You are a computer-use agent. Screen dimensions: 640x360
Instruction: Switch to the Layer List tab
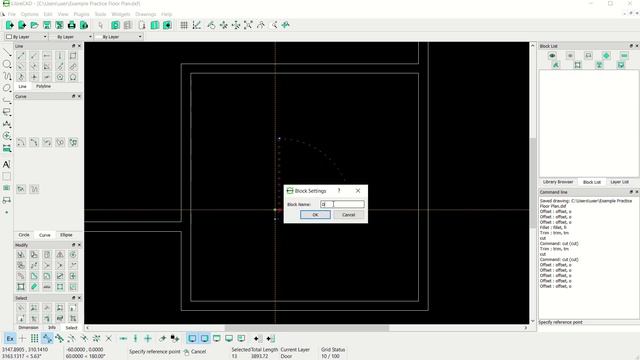coord(619,182)
